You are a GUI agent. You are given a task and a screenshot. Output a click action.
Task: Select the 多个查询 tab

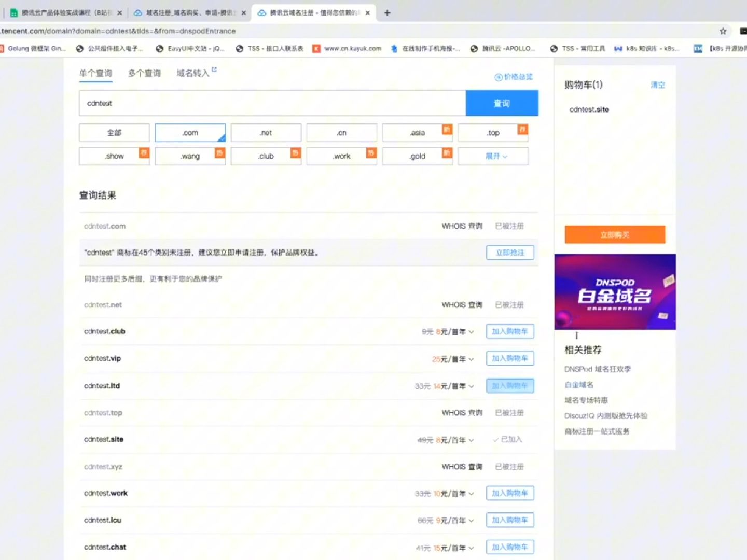(x=144, y=73)
